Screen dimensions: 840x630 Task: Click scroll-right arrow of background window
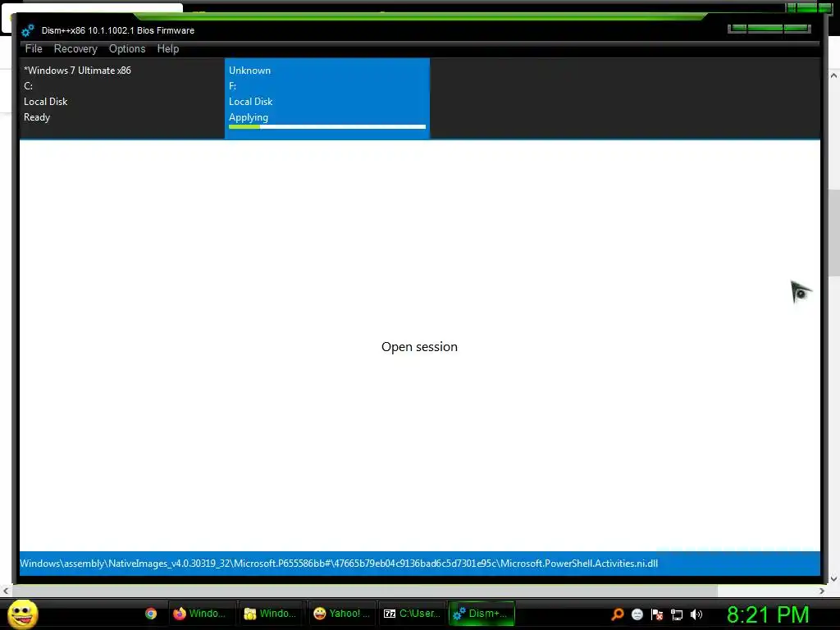(x=822, y=591)
